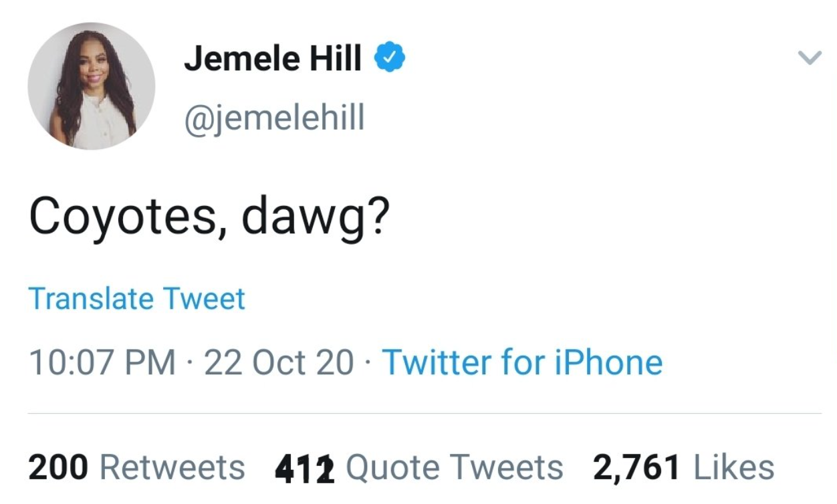View the Retweets list label
The width and height of the screenshot is (837, 504).
172,467
